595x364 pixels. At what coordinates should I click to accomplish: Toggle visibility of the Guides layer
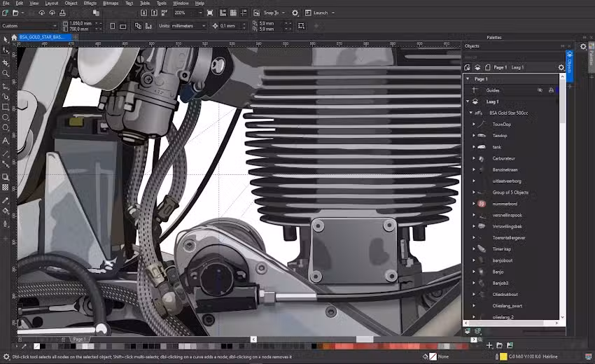(x=540, y=90)
